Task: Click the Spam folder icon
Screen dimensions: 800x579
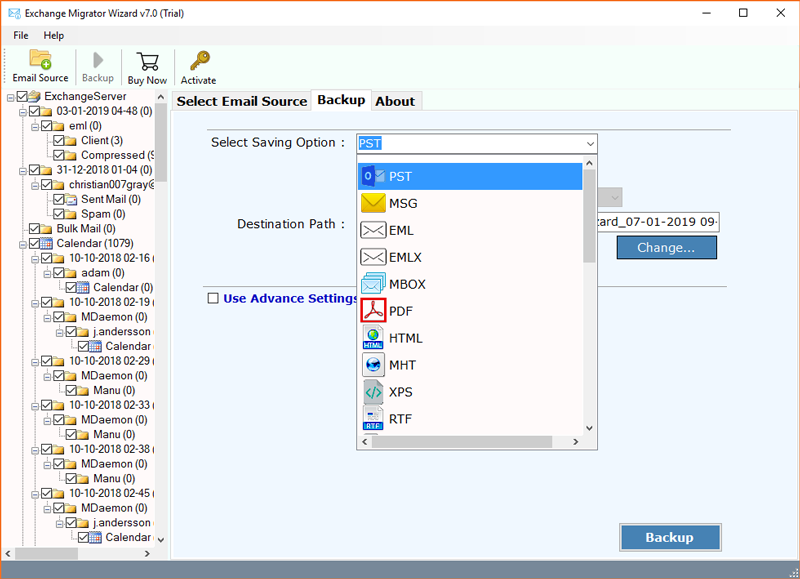Action: [x=71, y=214]
